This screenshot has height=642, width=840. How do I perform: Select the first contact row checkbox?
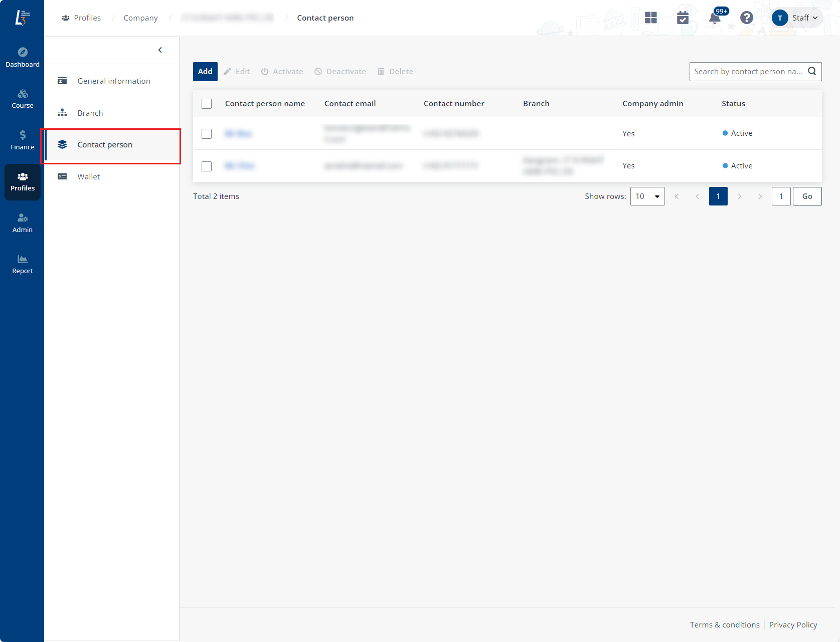click(x=207, y=134)
